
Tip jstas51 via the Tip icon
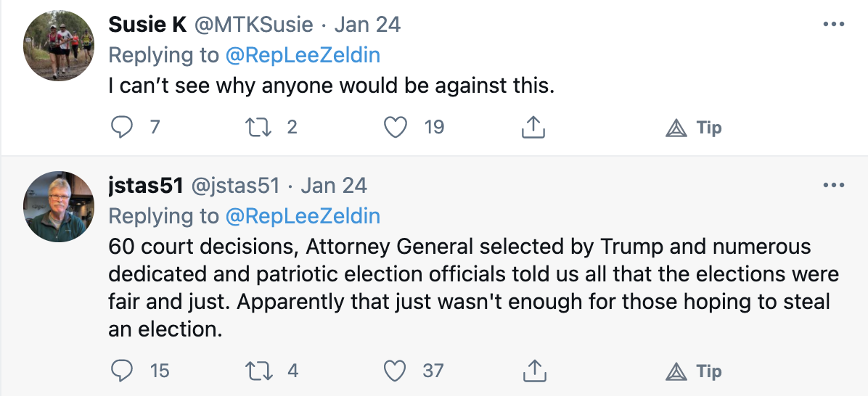click(676, 371)
